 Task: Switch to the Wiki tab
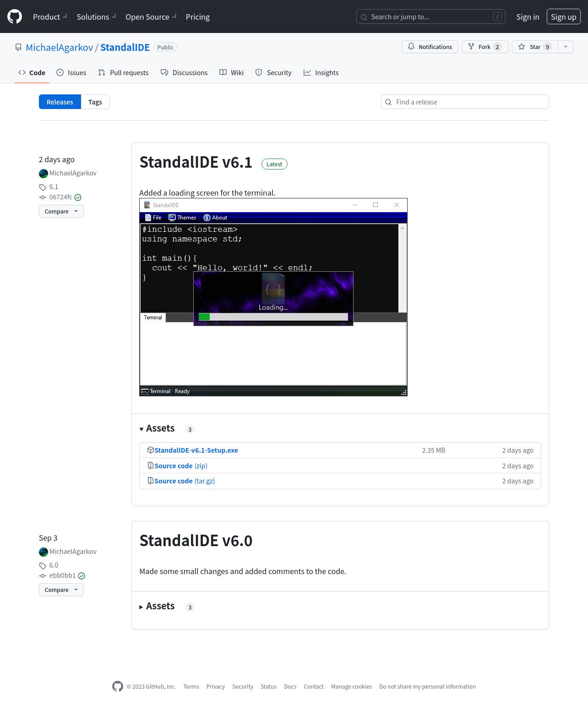click(231, 72)
